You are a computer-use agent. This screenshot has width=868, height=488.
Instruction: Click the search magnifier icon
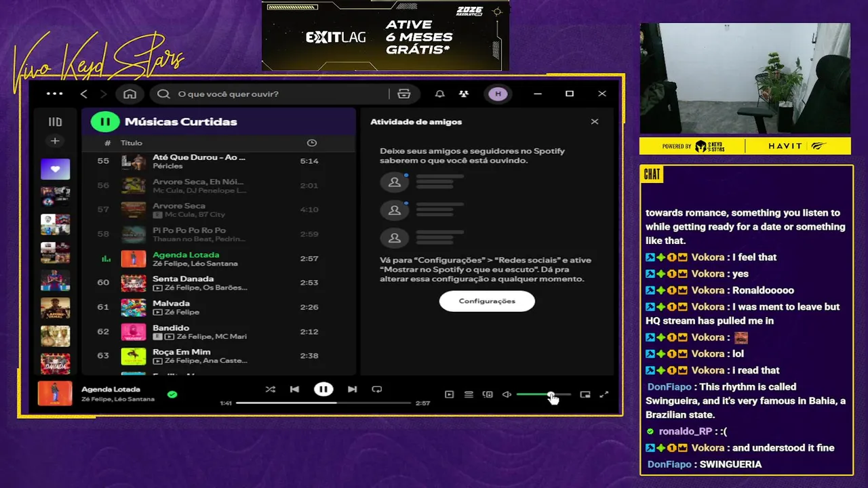click(163, 94)
